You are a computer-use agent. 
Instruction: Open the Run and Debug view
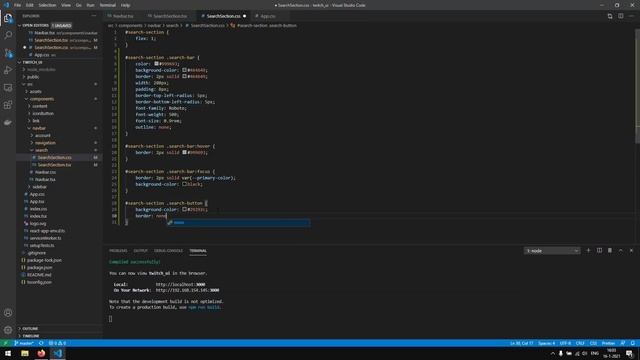8,70
